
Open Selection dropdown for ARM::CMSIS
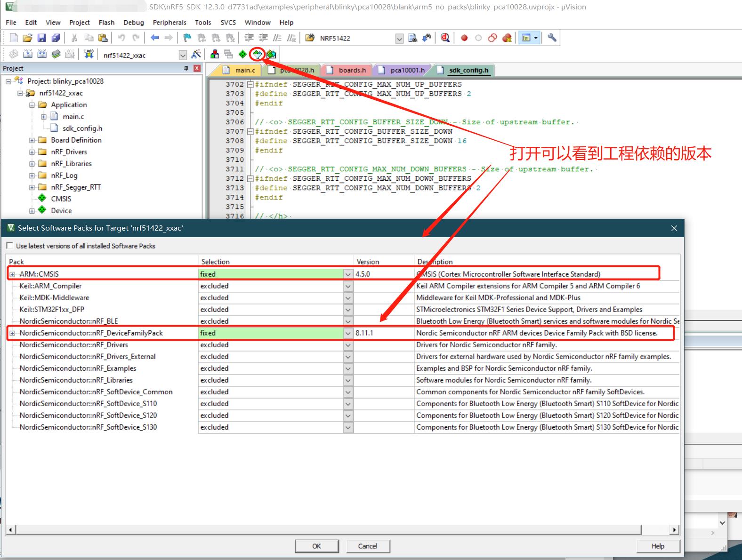point(348,274)
